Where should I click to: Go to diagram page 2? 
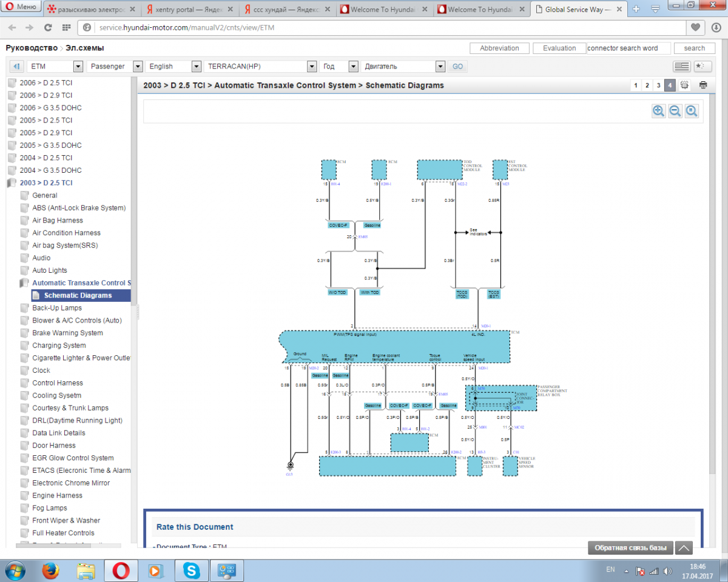pos(647,85)
